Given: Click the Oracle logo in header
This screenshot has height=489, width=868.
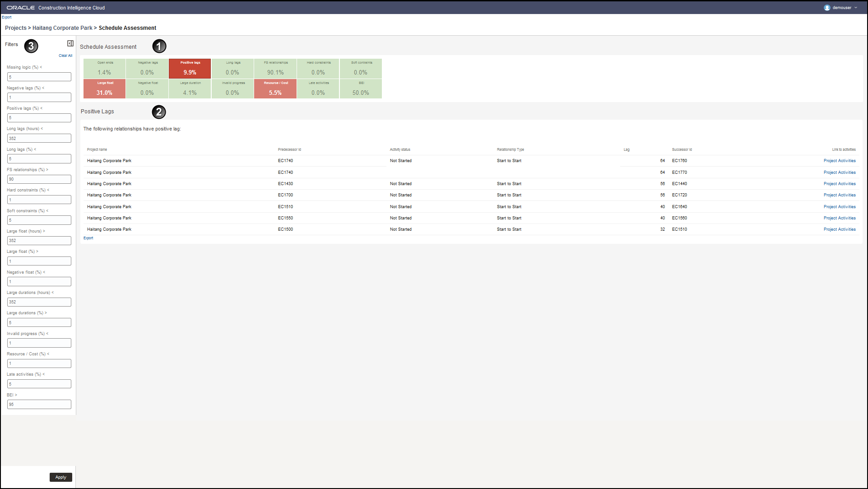Looking at the screenshot, I should click(x=20, y=8).
